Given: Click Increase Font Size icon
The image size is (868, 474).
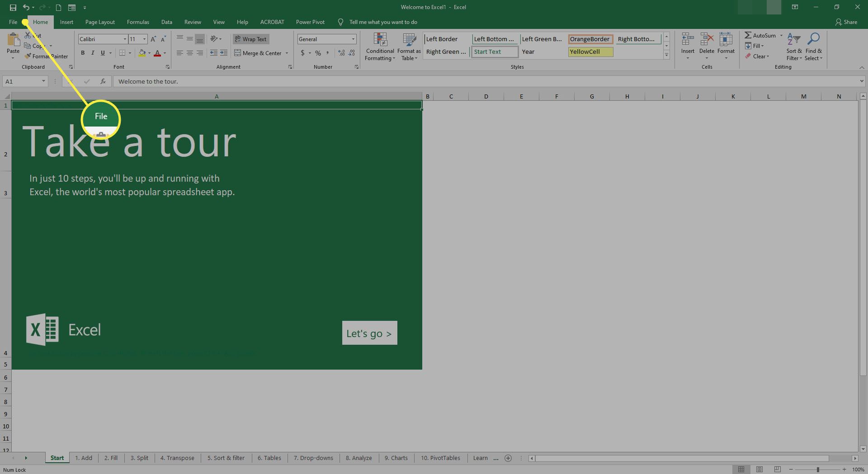Looking at the screenshot, I should 153,39.
